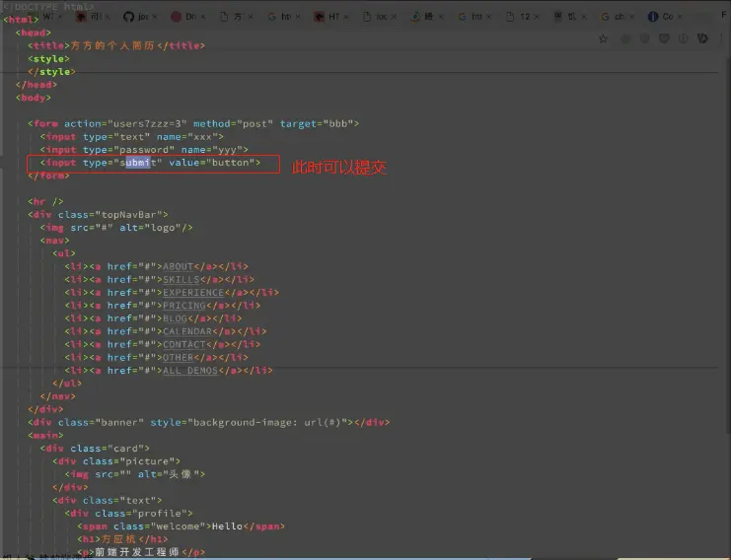The width and height of the screenshot is (731, 560).
Task: Click the div class="profile" line
Action: 128,514
